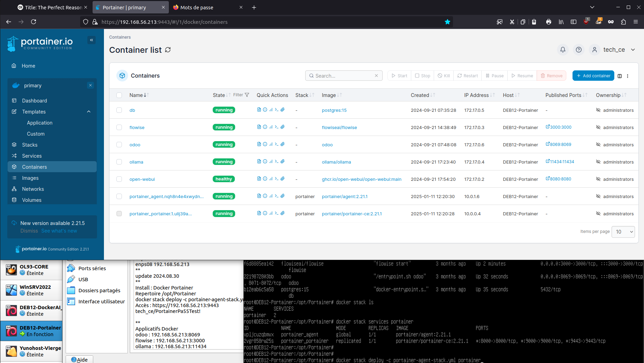Sort containers by Published Ports column
The image size is (644, 363).
(x=566, y=95)
